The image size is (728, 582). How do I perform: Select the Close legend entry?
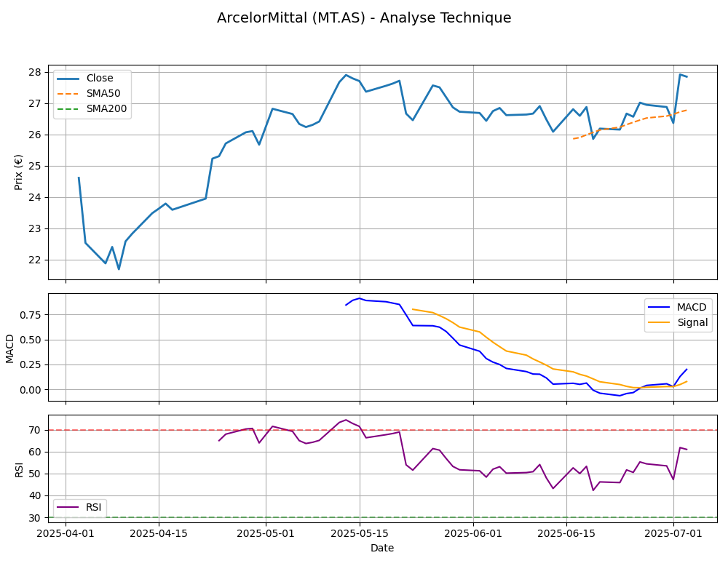point(85,79)
